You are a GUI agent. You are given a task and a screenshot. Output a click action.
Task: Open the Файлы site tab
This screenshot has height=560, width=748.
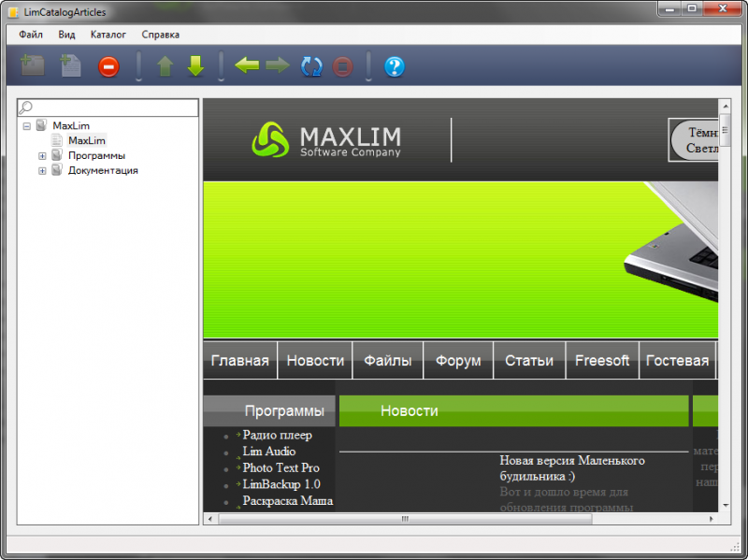[388, 360]
